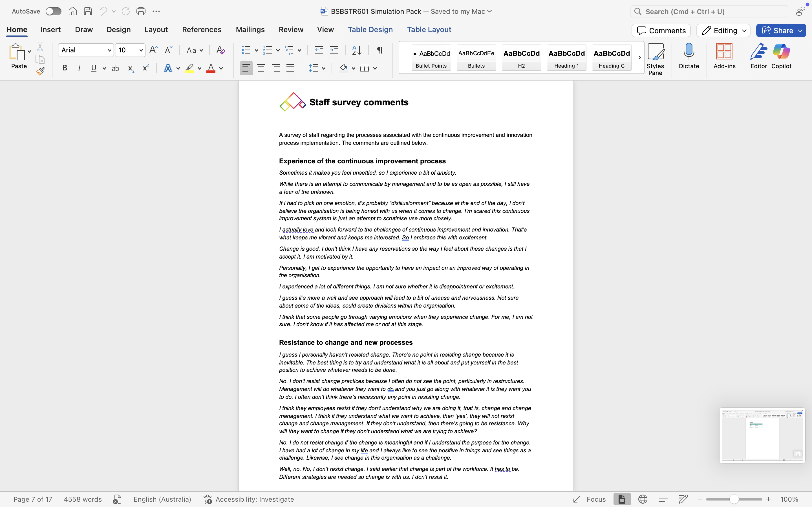Open the Styles Pane
The width and height of the screenshot is (812, 507).
[655, 59]
